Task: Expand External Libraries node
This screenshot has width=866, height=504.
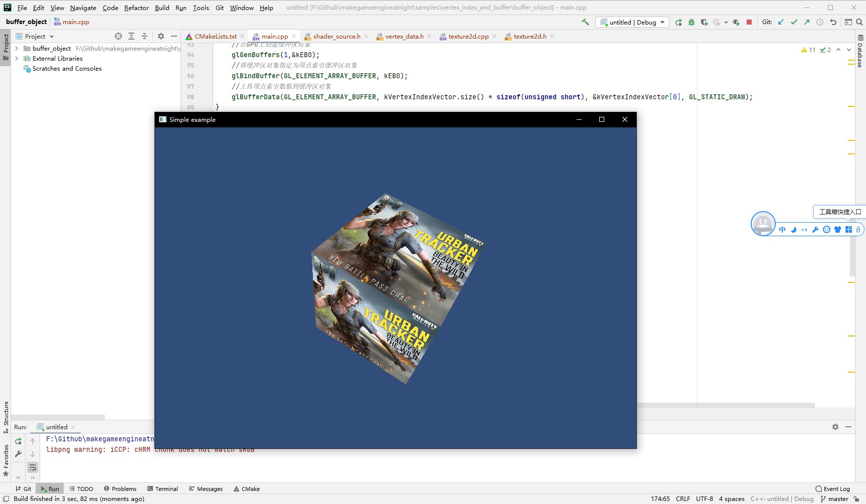Action: pos(17,58)
